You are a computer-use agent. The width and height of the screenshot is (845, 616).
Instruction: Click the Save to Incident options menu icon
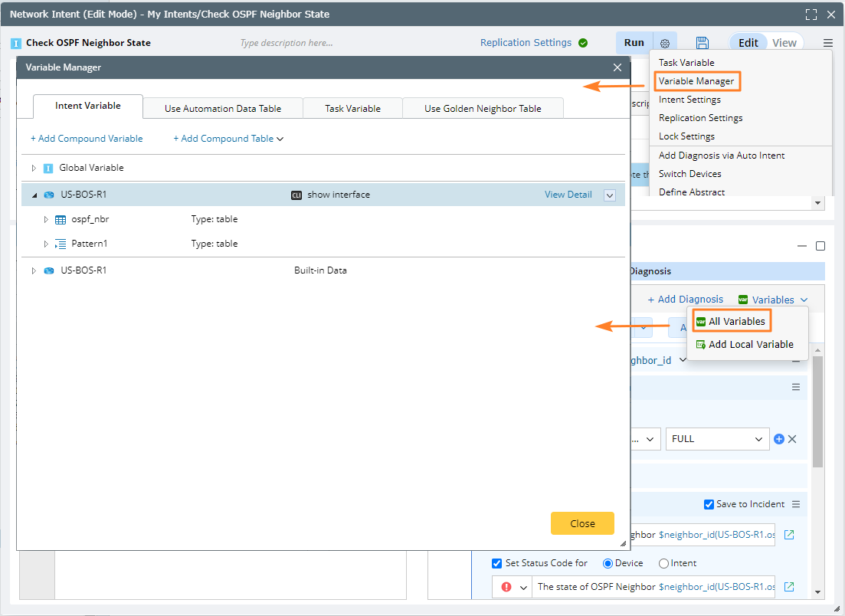pyautogui.click(x=796, y=504)
